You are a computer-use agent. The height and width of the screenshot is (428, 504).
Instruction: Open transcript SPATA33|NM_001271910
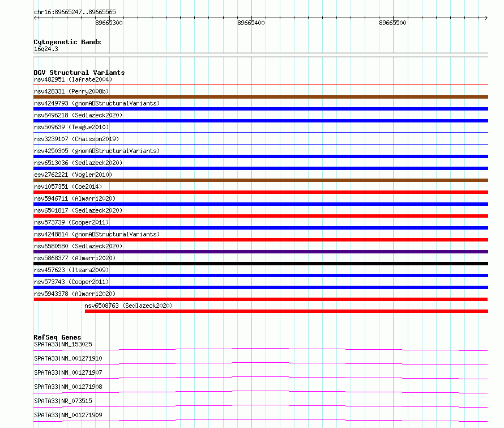68,358
